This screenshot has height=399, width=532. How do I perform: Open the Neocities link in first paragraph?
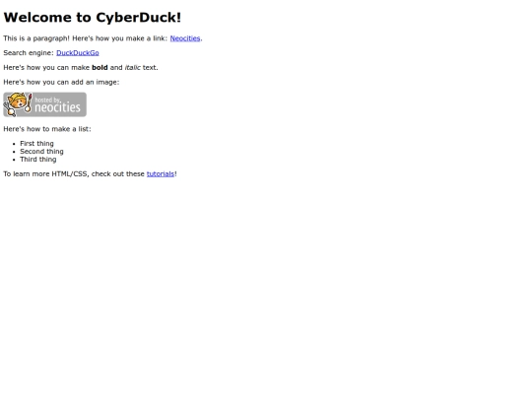[185, 38]
